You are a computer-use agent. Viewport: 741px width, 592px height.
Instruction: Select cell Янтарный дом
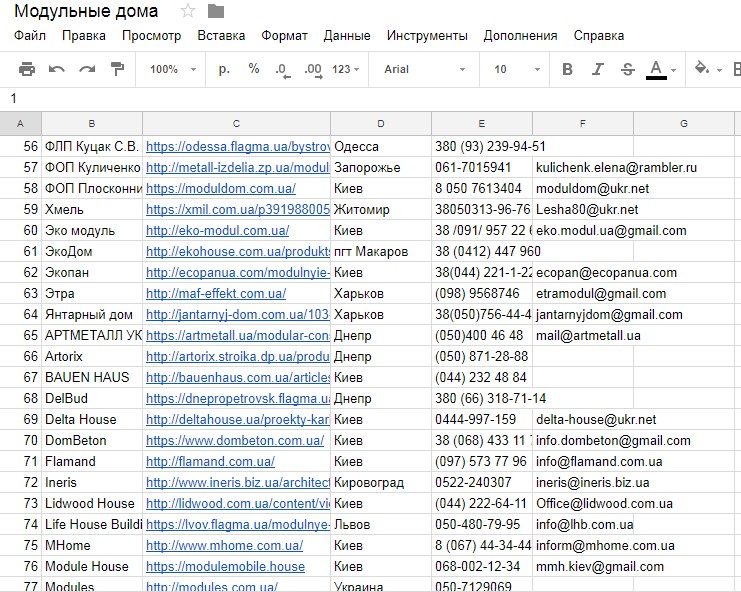click(x=92, y=315)
